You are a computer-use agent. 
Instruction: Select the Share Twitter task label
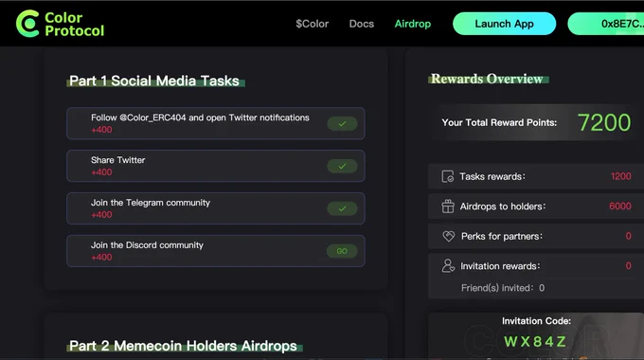coord(117,160)
